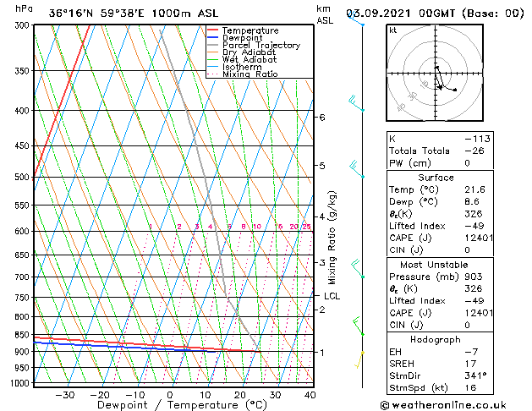Click the kt label in hodograph
Viewport: 532px width, 411px height.
(393, 30)
